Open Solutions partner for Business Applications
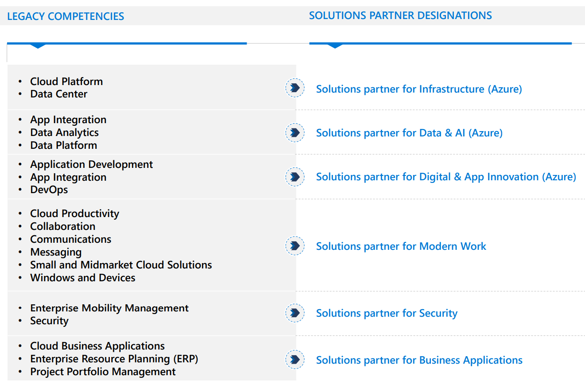The width and height of the screenshot is (585, 392). pos(419,360)
